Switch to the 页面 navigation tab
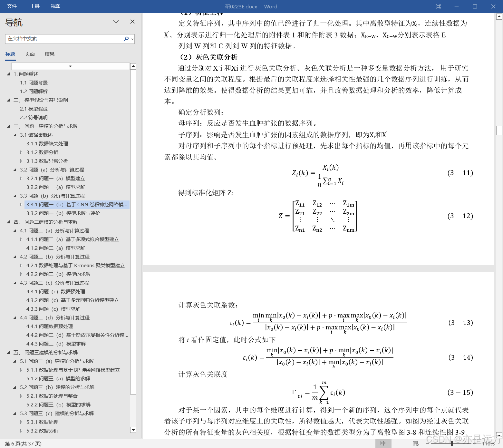The image size is (503, 448). click(x=30, y=54)
